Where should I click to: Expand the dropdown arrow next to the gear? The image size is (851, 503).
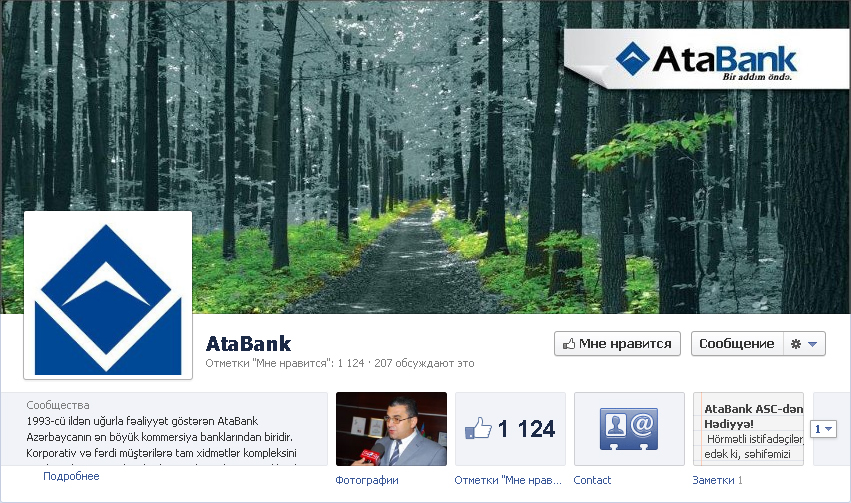coord(812,344)
